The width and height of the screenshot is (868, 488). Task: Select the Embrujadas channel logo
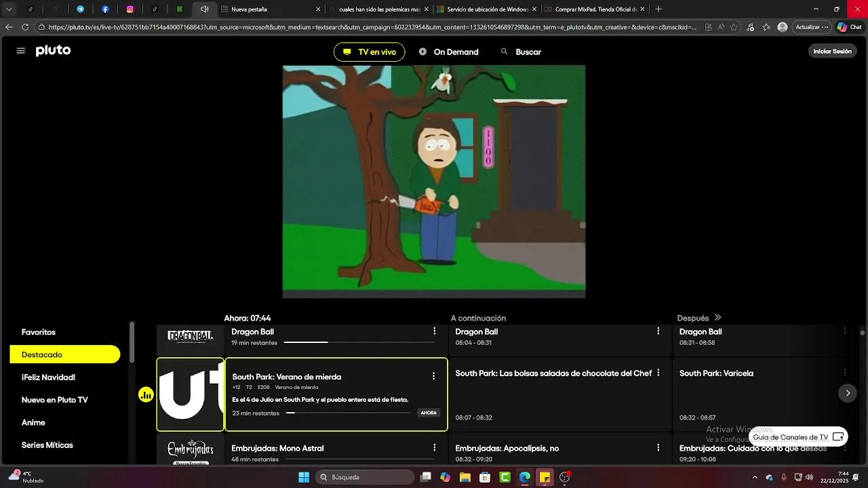click(191, 450)
